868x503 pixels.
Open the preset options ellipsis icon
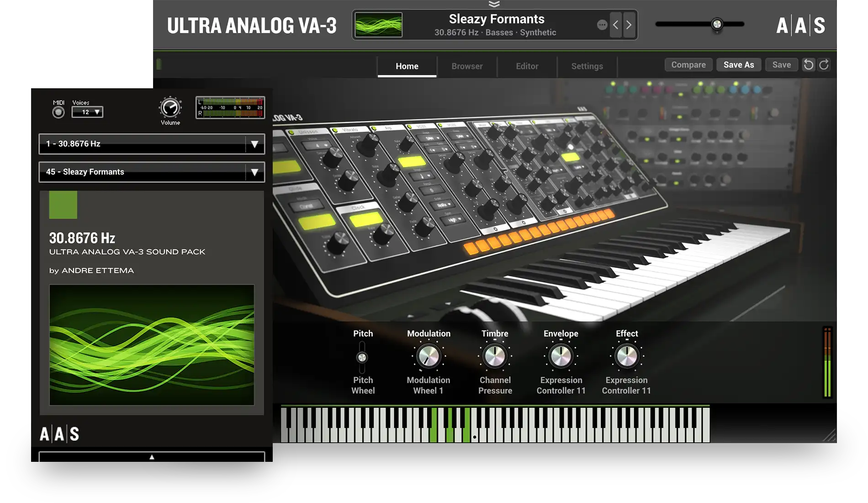coord(602,25)
